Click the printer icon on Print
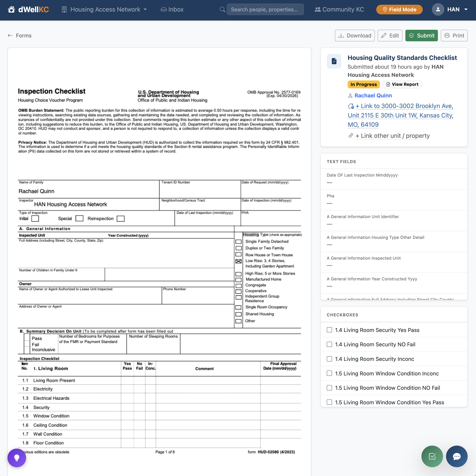Viewport: 476px width, 476px height. click(x=447, y=36)
